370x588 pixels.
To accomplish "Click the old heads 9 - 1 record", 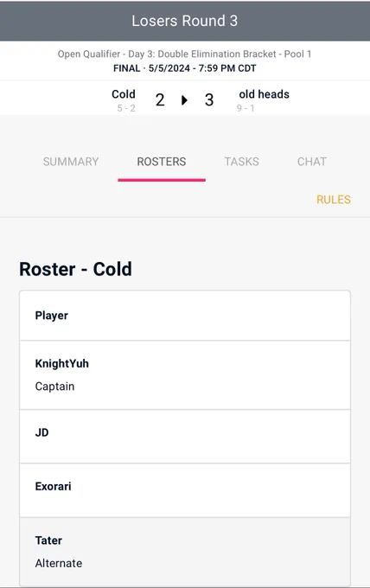I will coord(246,108).
